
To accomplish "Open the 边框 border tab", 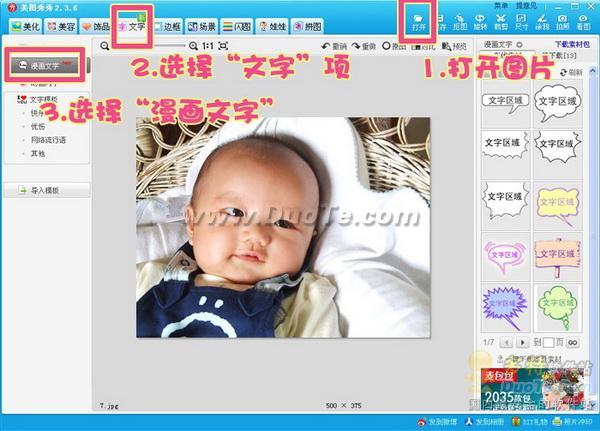I will click(167, 26).
